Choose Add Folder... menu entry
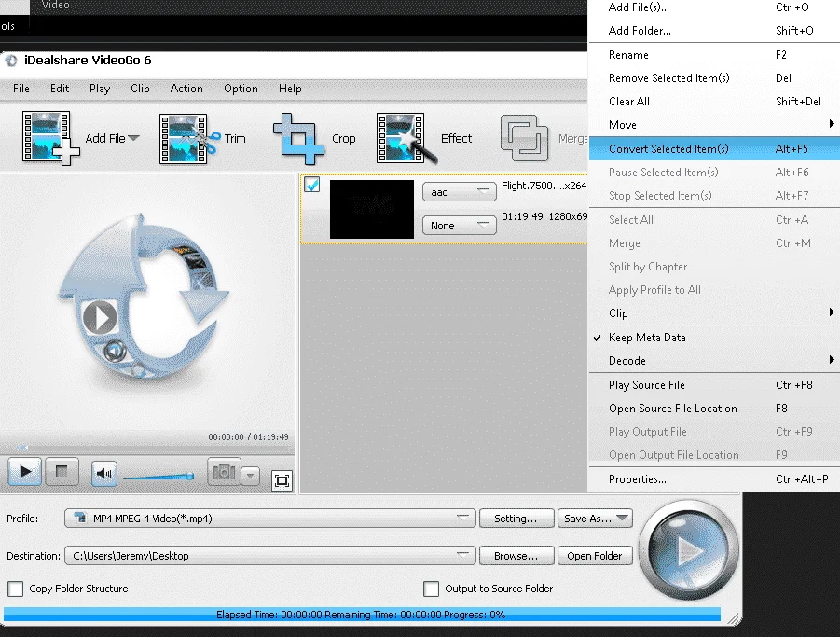The image size is (840, 637). click(714, 31)
